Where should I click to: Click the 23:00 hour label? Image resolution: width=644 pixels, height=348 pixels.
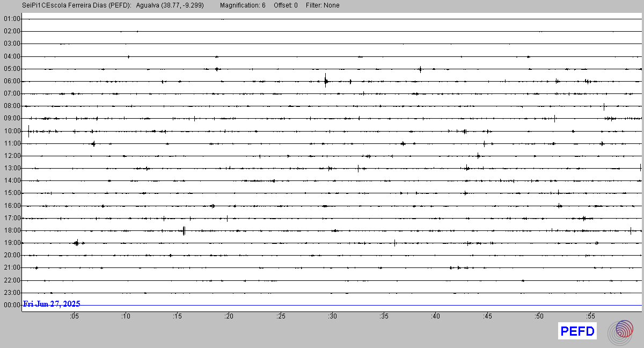coord(12,293)
